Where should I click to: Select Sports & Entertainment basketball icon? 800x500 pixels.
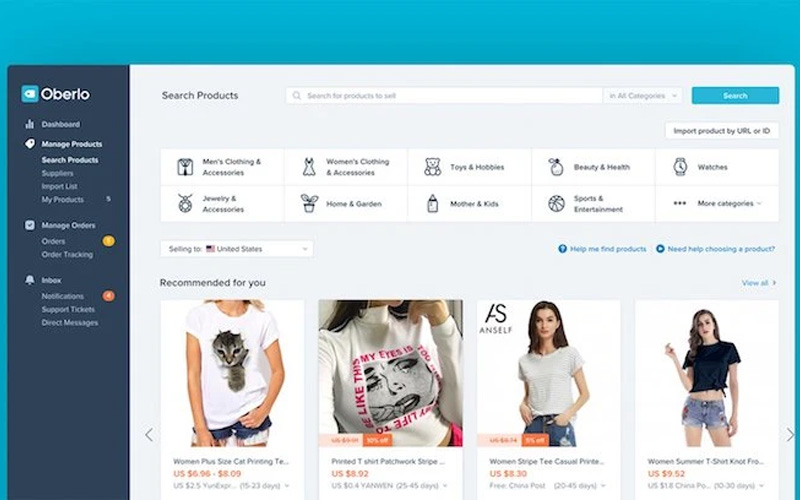click(x=556, y=204)
